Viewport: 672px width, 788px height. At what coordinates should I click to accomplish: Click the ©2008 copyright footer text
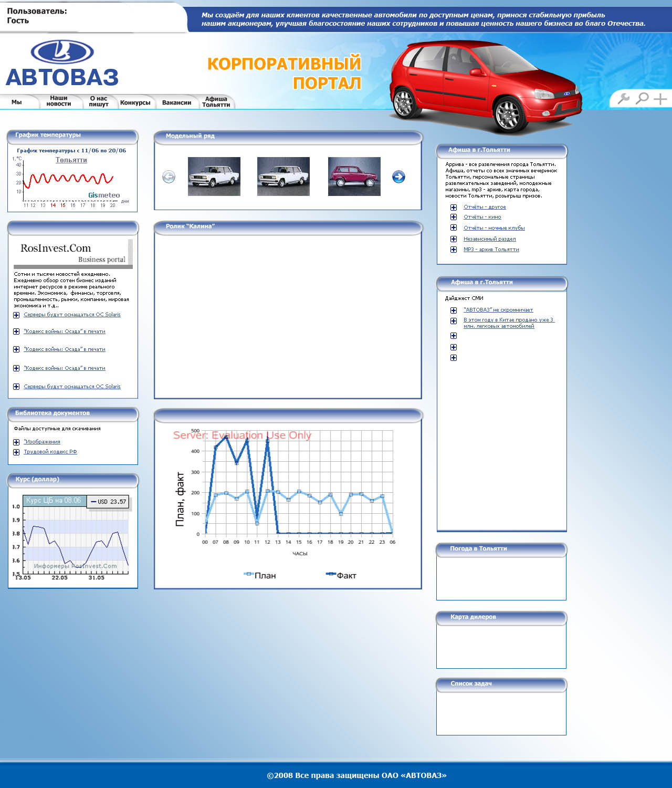[x=356, y=775]
